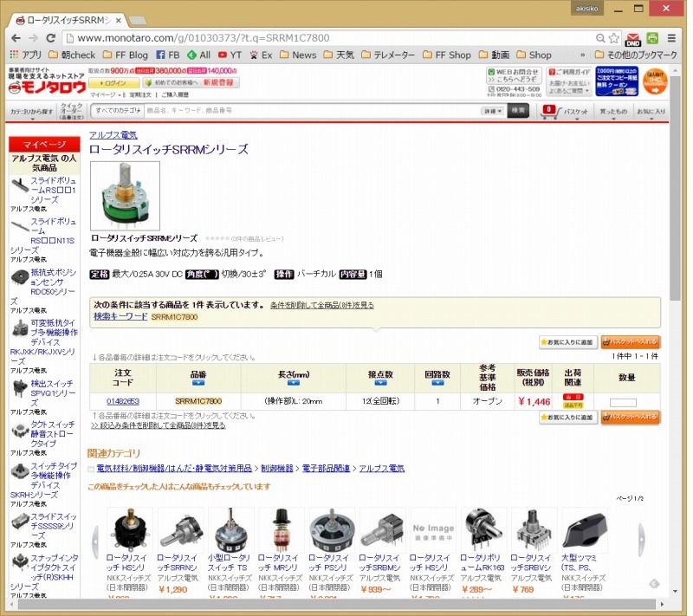Open 電子部品関連 breadcrumb link
Viewport: 693px width, 616px height.
[326, 469]
